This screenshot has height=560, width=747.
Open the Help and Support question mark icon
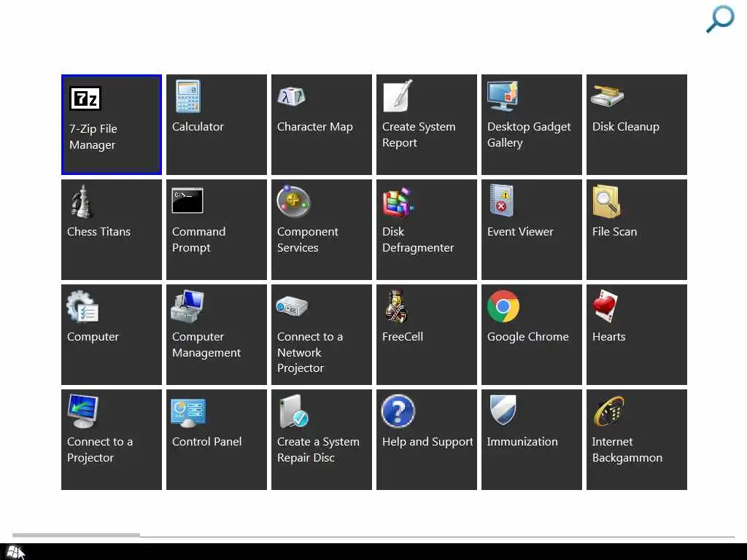click(398, 411)
